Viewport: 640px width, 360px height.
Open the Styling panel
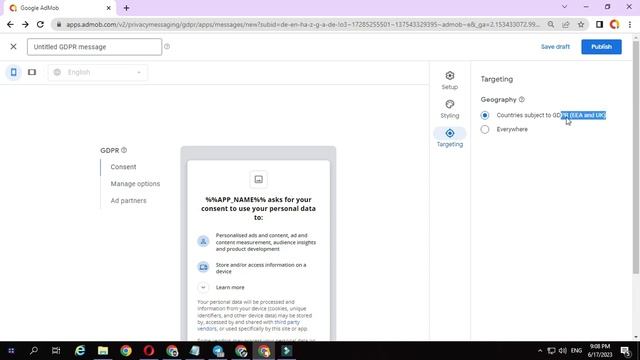(449, 109)
